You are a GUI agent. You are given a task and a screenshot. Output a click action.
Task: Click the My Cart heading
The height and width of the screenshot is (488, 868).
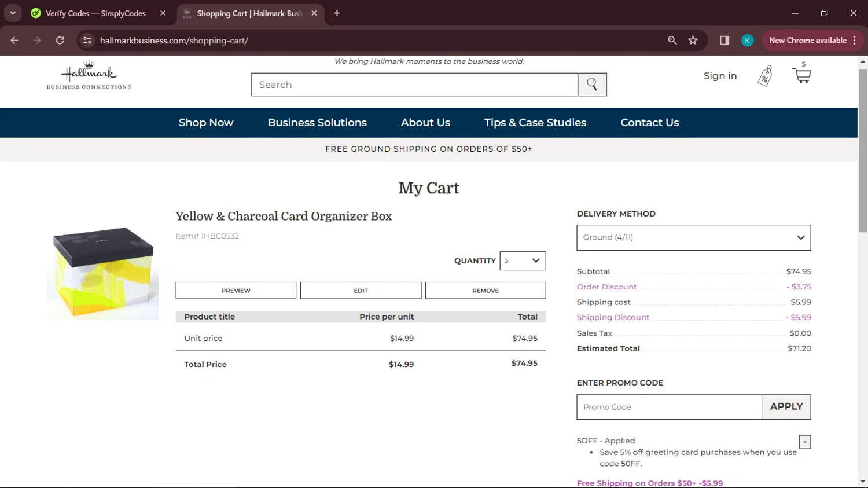[x=429, y=188]
